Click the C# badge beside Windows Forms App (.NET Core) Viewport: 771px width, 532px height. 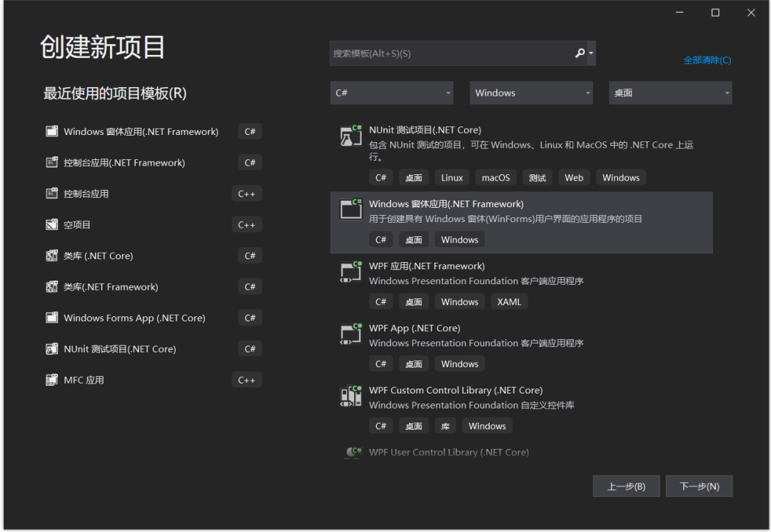coord(250,318)
